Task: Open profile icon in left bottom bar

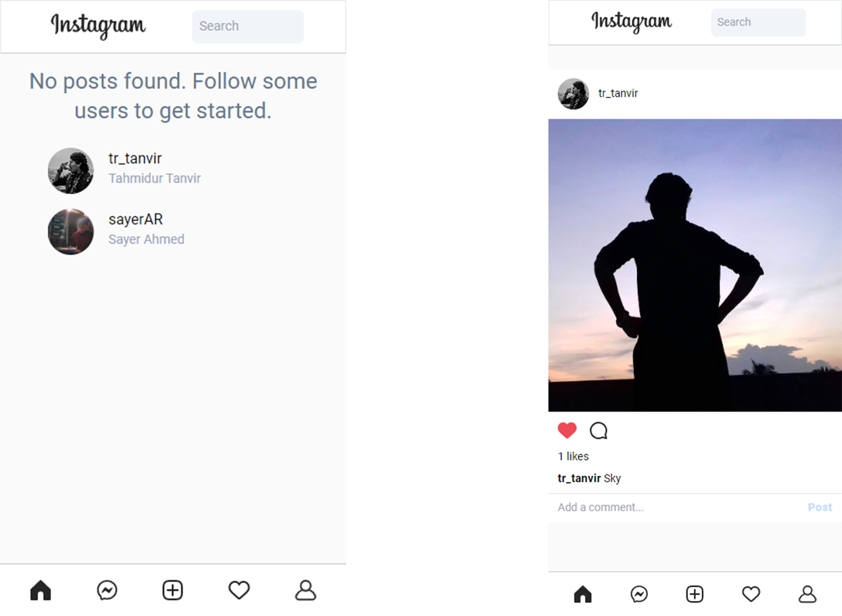Action: [306, 590]
